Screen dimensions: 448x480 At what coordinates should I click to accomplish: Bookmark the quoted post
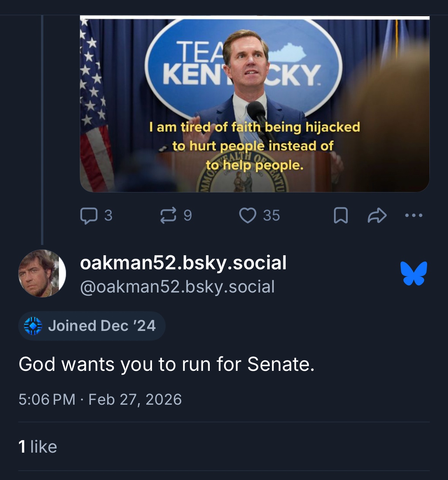tap(340, 216)
